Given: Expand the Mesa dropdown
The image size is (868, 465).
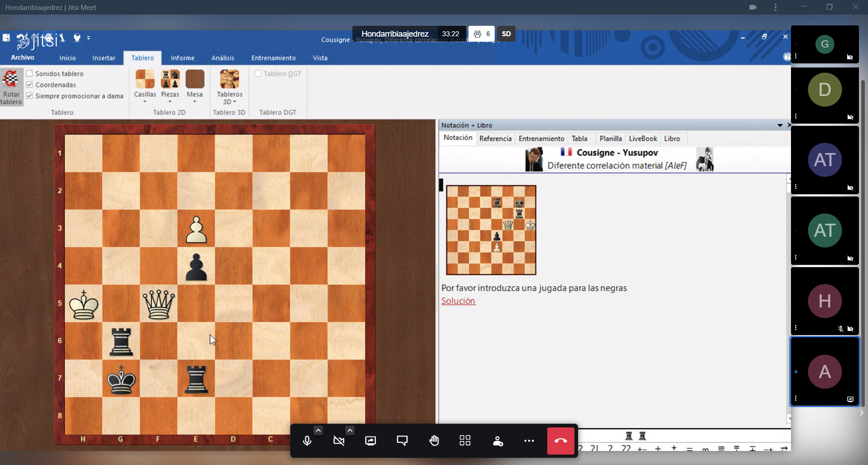Looking at the screenshot, I should coord(195,101).
